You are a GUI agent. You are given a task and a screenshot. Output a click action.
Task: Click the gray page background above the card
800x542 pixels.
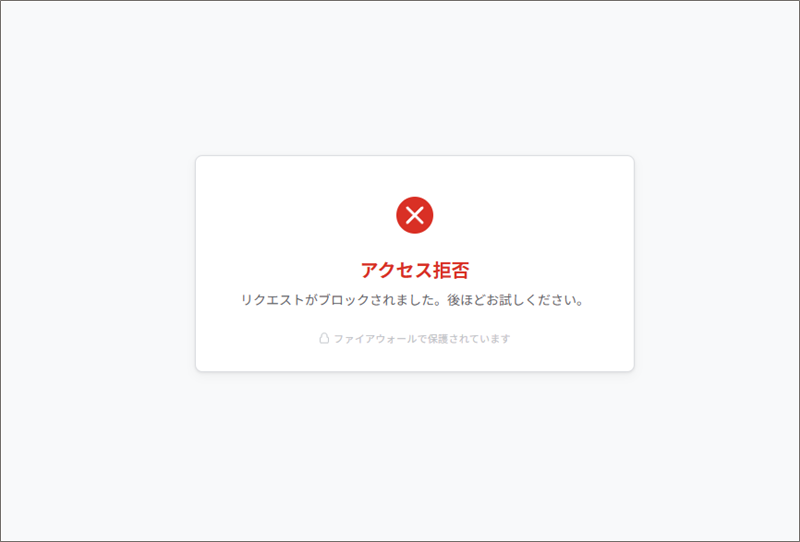(x=400, y=78)
